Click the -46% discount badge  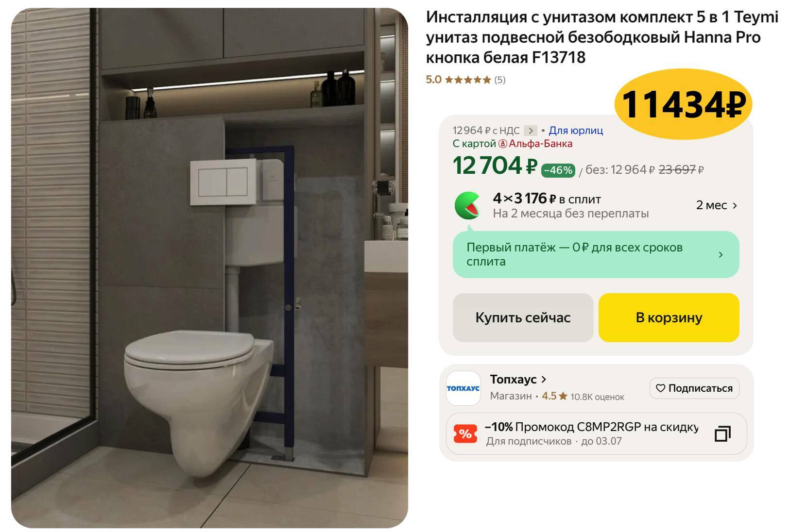coord(558,170)
